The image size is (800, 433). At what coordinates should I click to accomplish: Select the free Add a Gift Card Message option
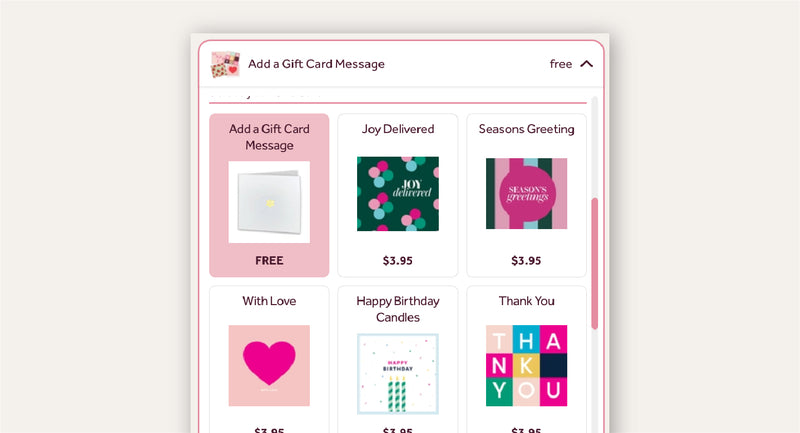pyautogui.click(x=269, y=195)
